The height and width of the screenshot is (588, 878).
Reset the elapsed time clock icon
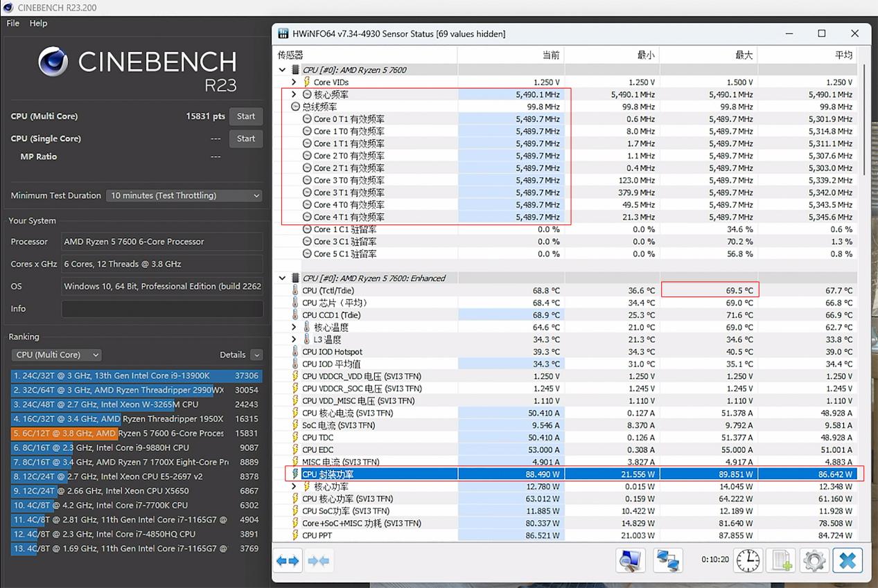748,560
